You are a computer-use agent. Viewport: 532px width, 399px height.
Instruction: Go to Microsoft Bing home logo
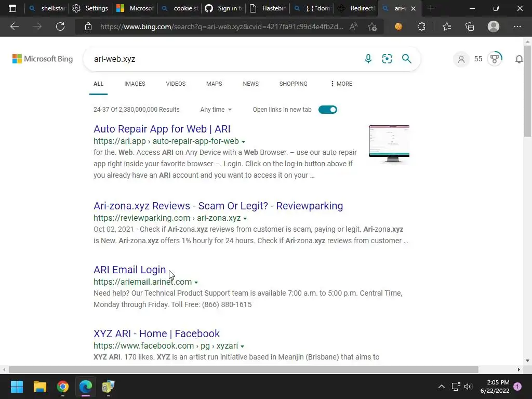point(43,59)
